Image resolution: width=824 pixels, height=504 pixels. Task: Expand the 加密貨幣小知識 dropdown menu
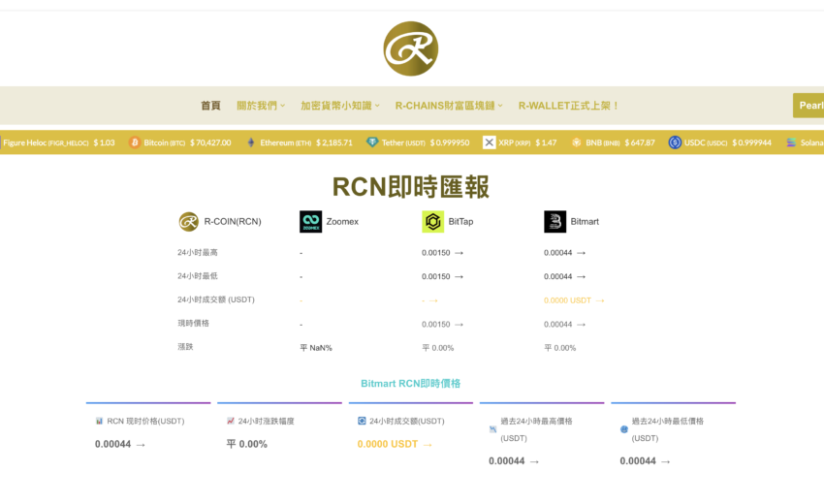coord(339,106)
